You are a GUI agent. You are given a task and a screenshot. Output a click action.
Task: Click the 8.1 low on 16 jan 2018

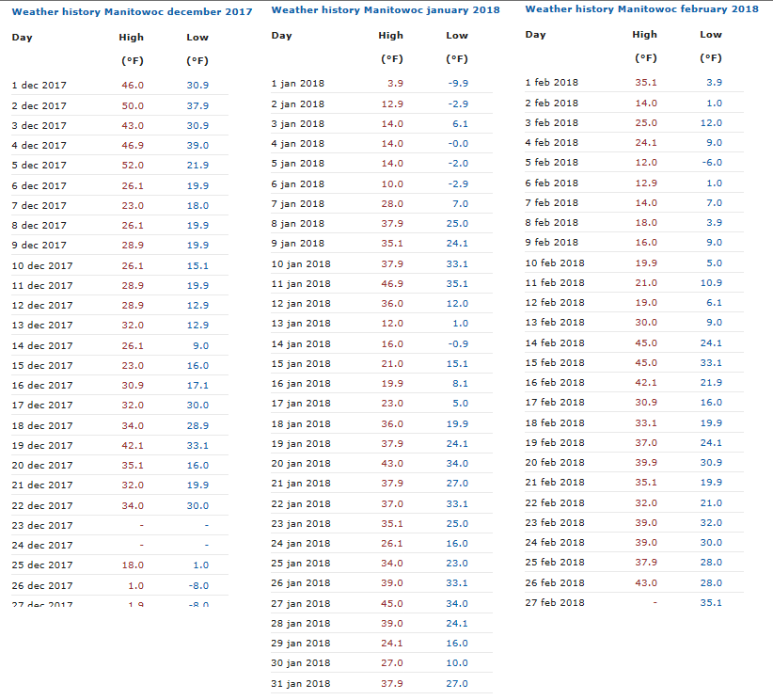click(x=460, y=383)
